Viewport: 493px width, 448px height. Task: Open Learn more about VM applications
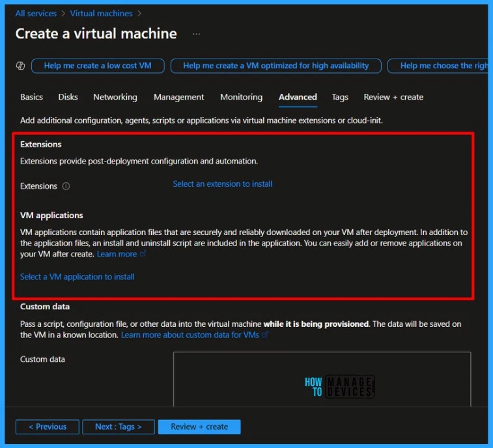click(x=117, y=254)
